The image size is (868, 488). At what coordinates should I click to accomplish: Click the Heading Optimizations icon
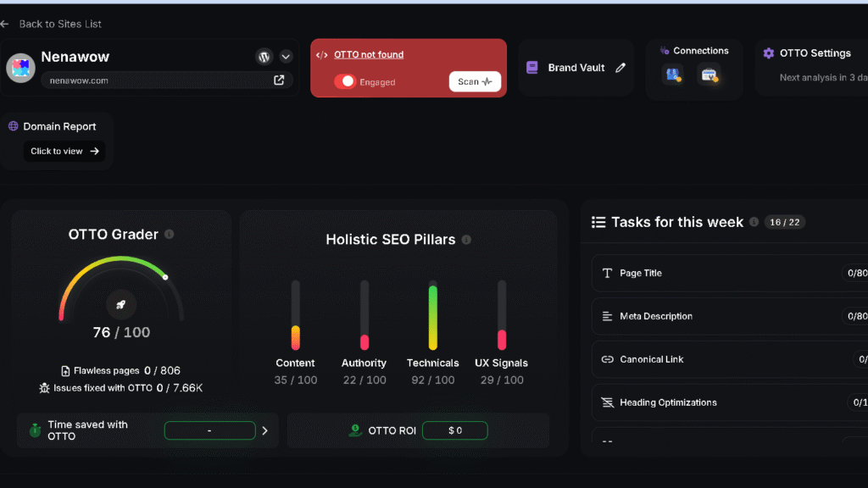point(607,402)
